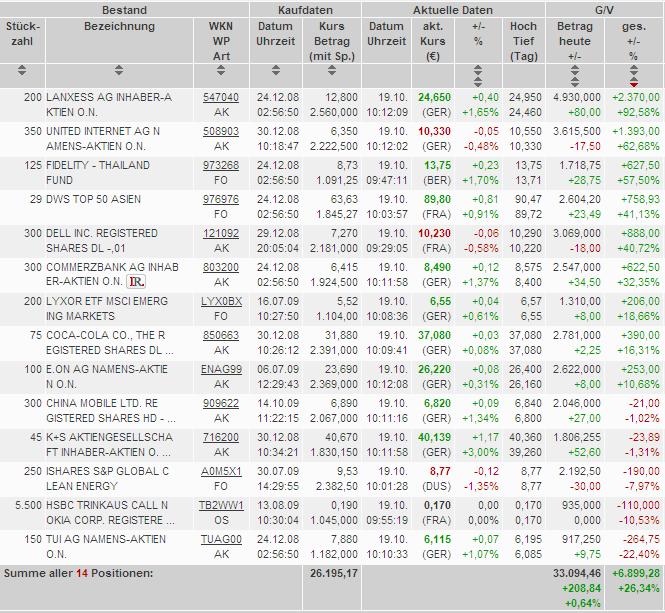Select K+S AKTIENGESELLSCHAFT position name
The width and height of the screenshot is (665, 613).
click(109, 444)
